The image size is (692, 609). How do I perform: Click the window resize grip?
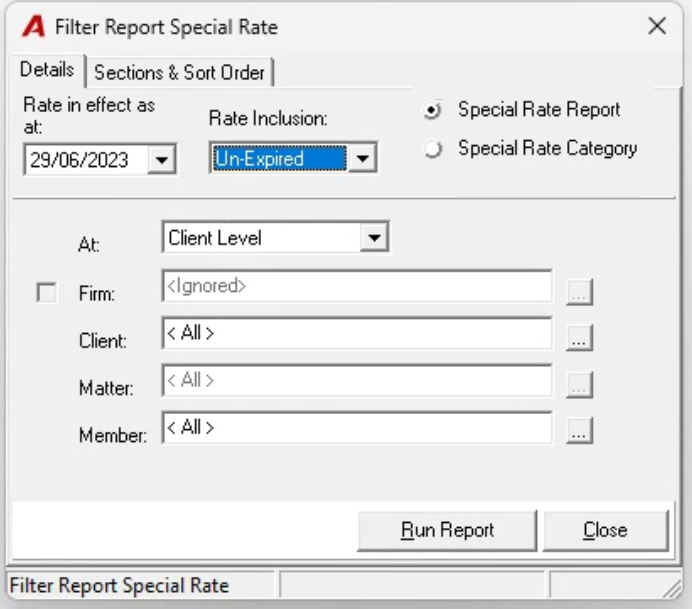[672, 589]
